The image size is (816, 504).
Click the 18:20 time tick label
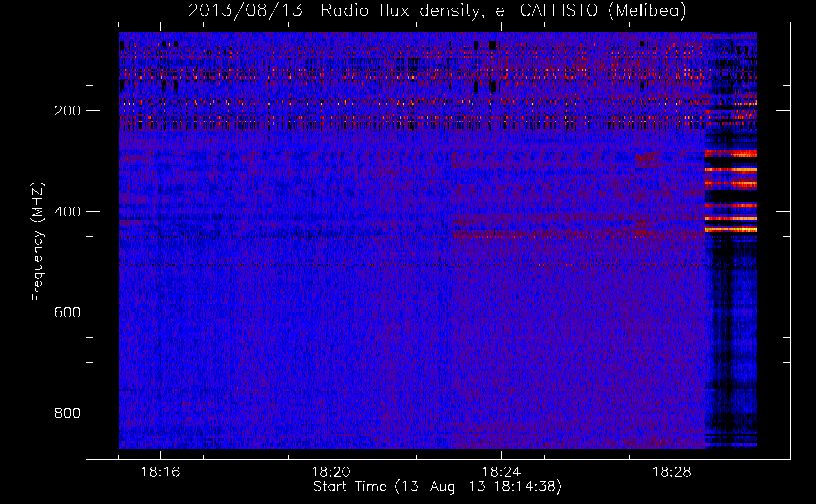tap(331, 472)
